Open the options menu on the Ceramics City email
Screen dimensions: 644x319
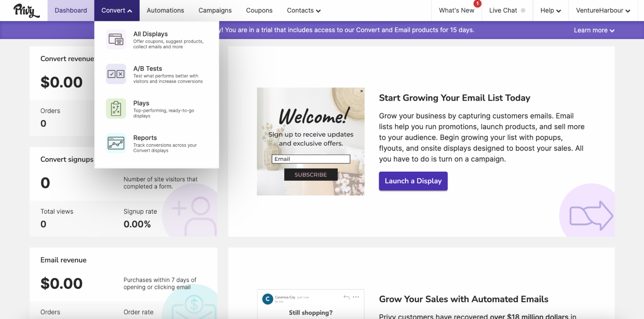[x=356, y=297]
